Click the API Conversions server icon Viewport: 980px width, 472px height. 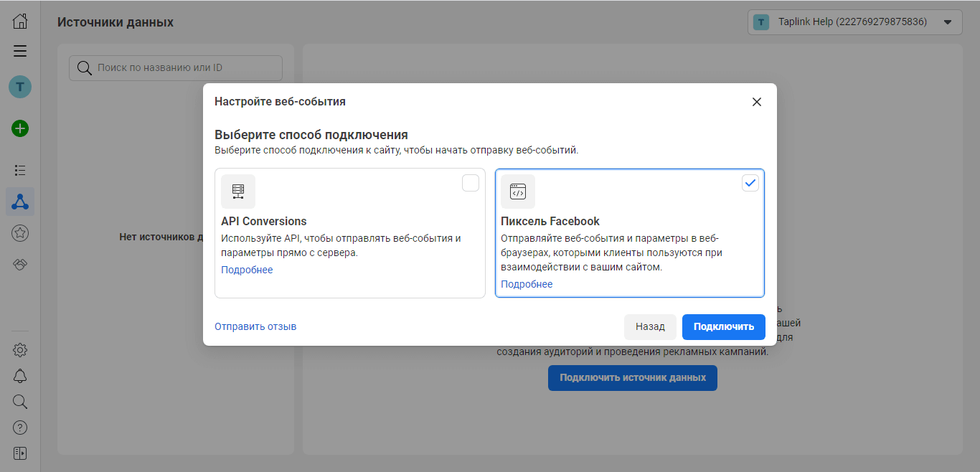238,192
